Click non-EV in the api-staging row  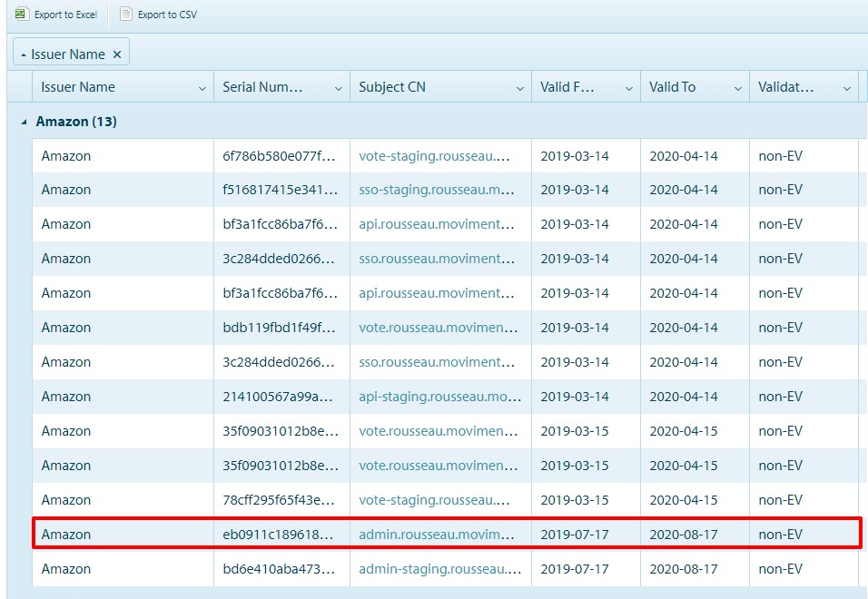coord(780,397)
